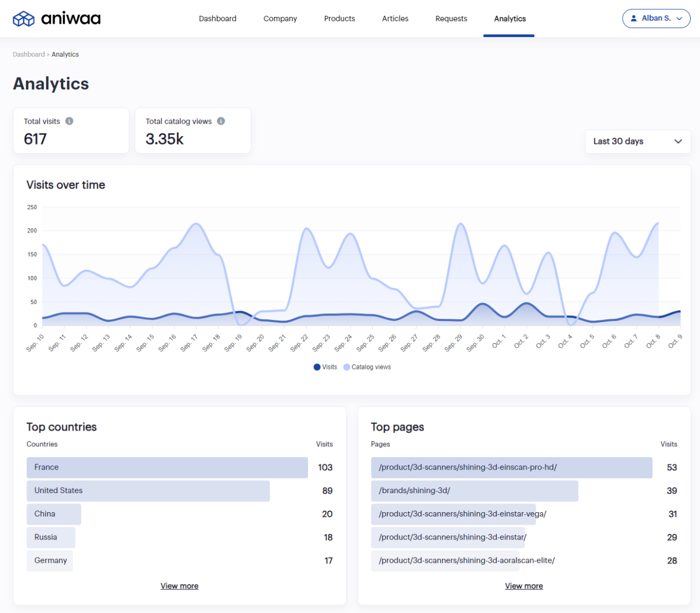Click View more under Top countries
700x613 pixels.
point(179,586)
